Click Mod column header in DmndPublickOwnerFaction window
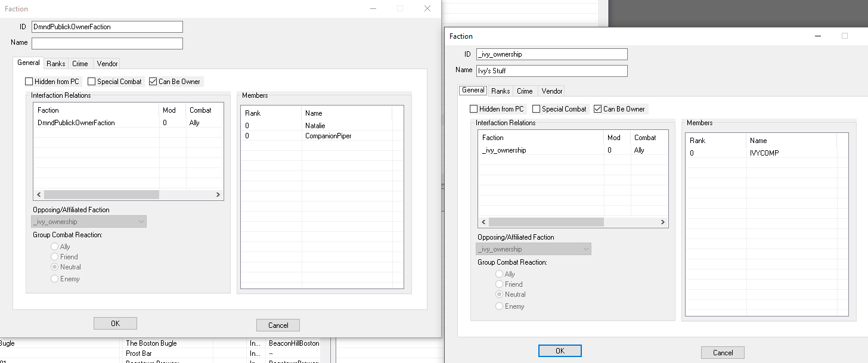The height and width of the screenshot is (363, 868). (173, 110)
